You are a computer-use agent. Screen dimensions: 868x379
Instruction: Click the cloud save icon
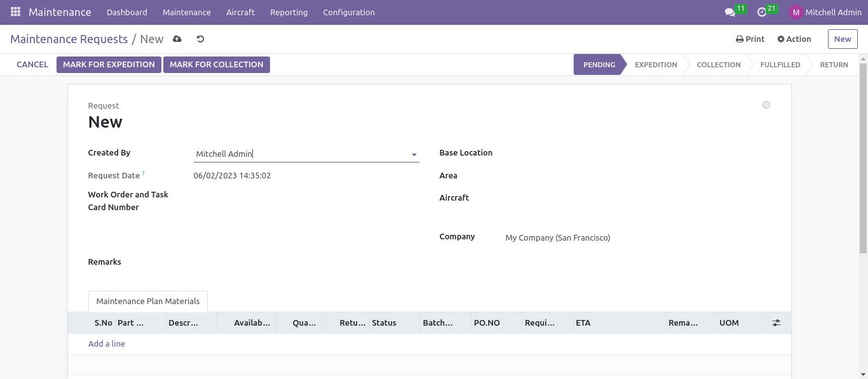(x=177, y=39)
